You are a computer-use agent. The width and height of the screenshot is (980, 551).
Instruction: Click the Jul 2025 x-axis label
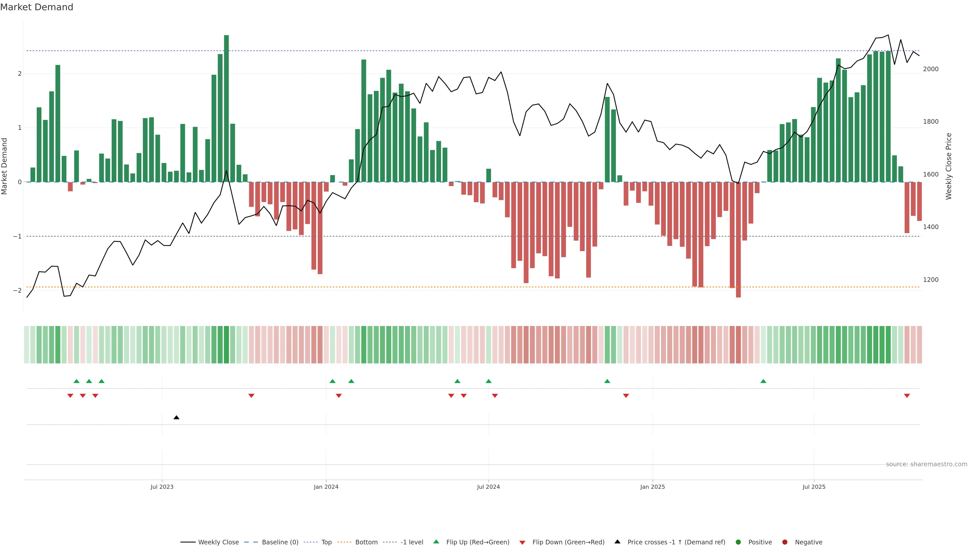[814, 487]
